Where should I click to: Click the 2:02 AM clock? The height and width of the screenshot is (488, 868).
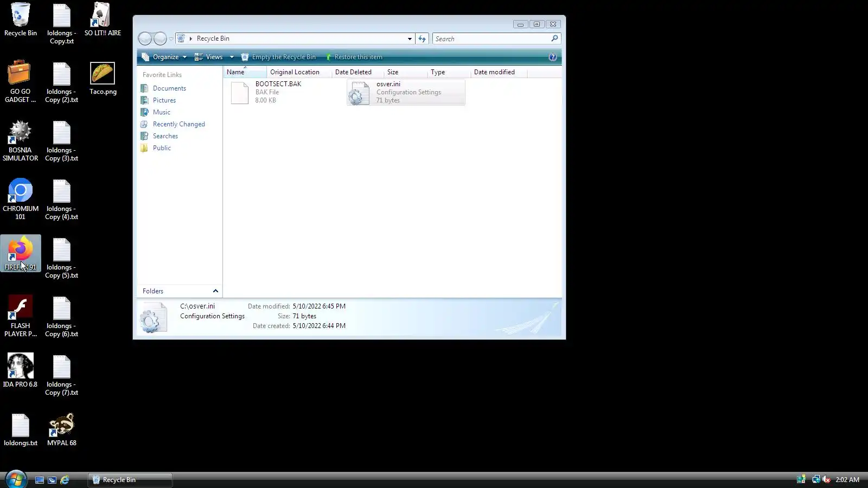[847, 480]
